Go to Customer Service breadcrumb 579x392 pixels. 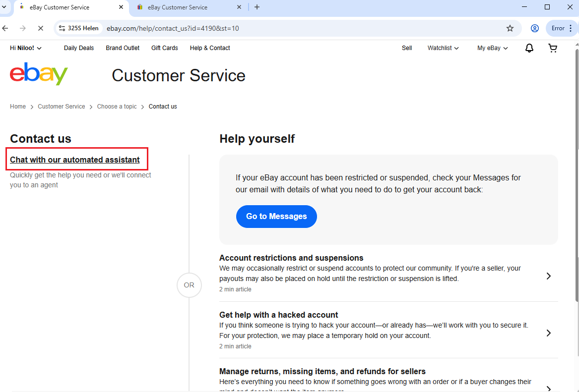click(x=62, y=107)
